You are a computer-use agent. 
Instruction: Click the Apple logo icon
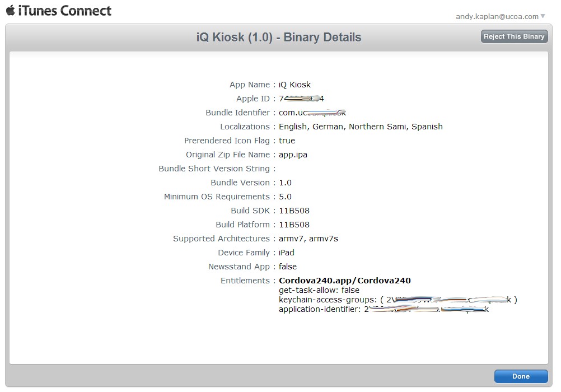(11, 10)
